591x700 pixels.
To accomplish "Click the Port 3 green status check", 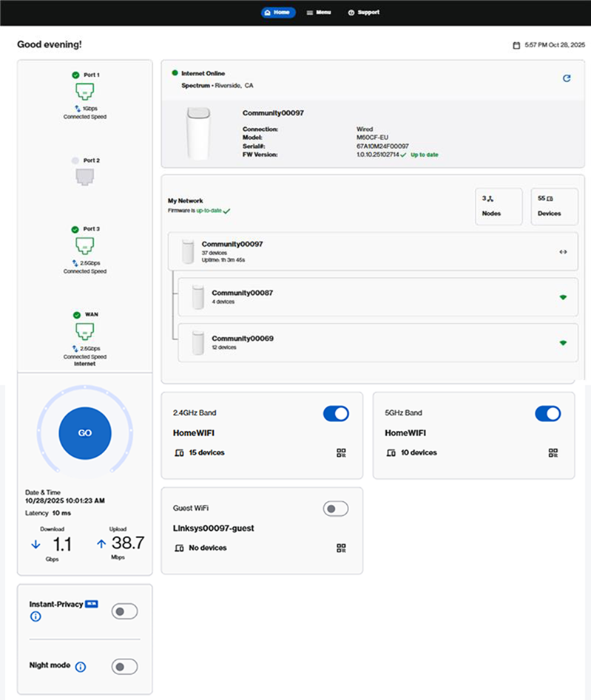I will (x=75, y=229).
